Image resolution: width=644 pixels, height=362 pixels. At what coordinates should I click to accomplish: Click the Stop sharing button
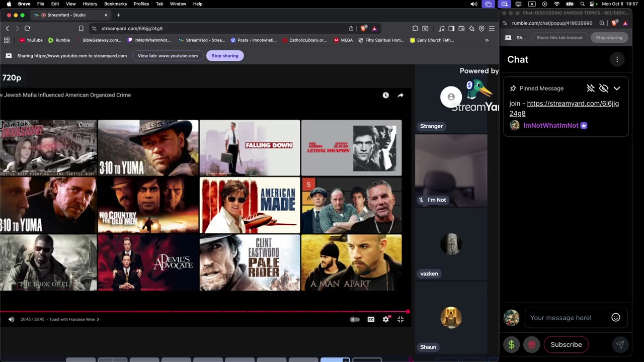point(224,56)
